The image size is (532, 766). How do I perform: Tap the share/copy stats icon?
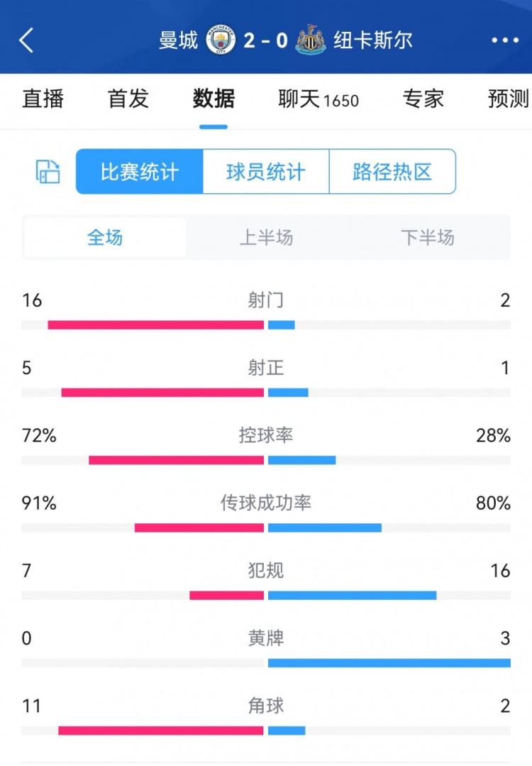click(x=48, y=172)
